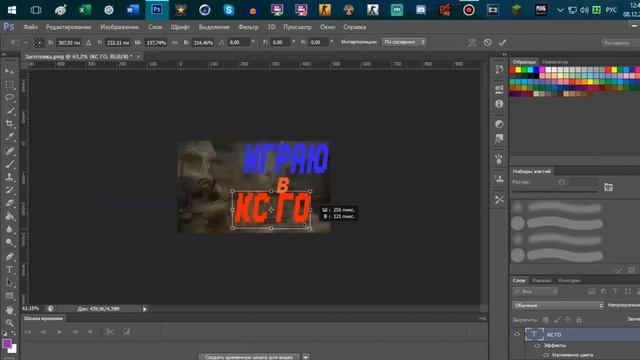Viewport: 640px width, 360px height.
Task: Lock all padlock icon in Layers panel
Action: (x=579, y=320)
